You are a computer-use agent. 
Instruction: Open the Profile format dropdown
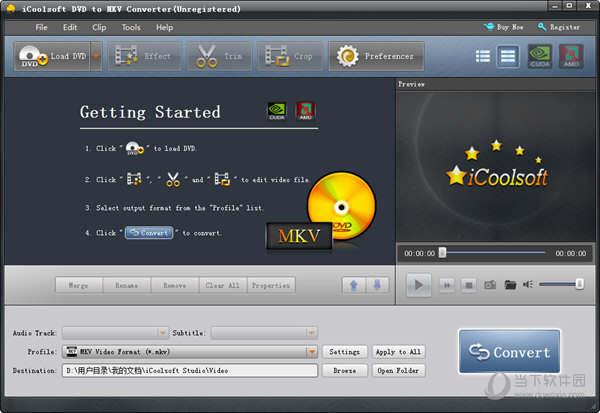tap(312, 352)
